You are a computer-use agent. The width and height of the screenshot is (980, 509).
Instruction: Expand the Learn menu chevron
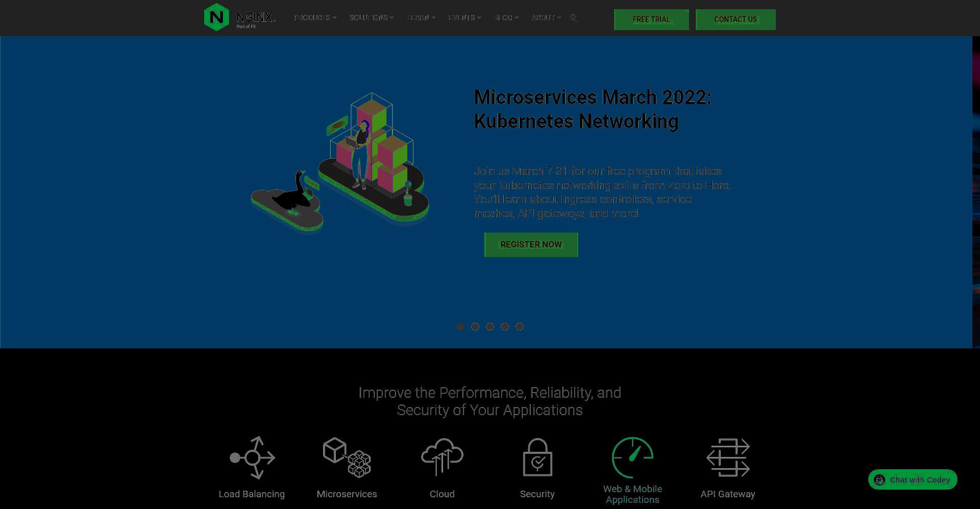[x=434, y=18]
